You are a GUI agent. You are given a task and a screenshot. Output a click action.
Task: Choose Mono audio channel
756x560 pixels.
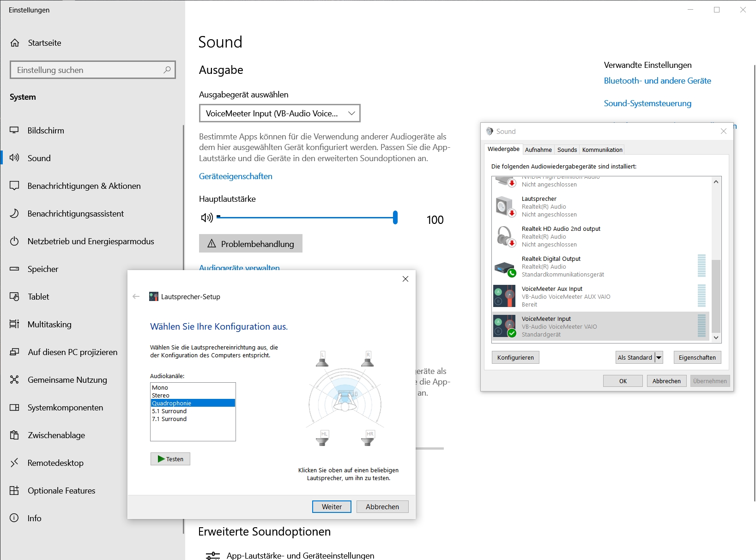pyautogui.click(x=193, y=388)
